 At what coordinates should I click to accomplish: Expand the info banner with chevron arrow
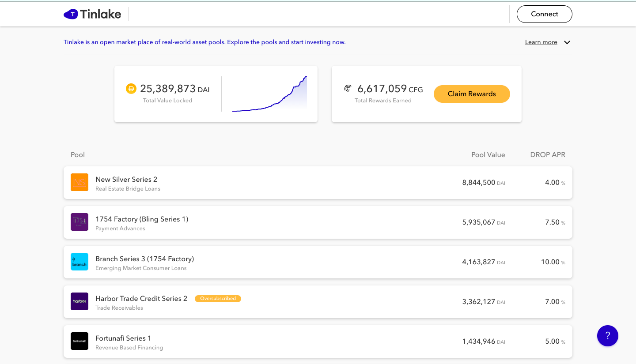tap(567, 42)
